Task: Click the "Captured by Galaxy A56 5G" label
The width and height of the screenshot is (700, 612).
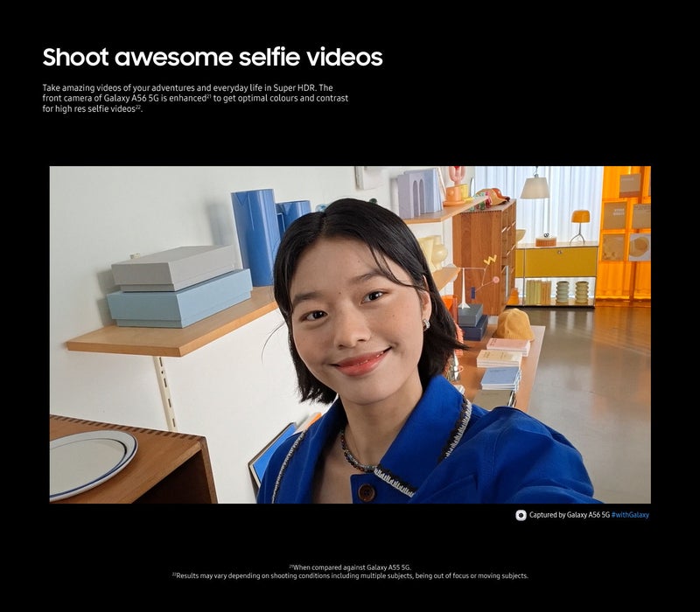Action: [x=570, y=515]
